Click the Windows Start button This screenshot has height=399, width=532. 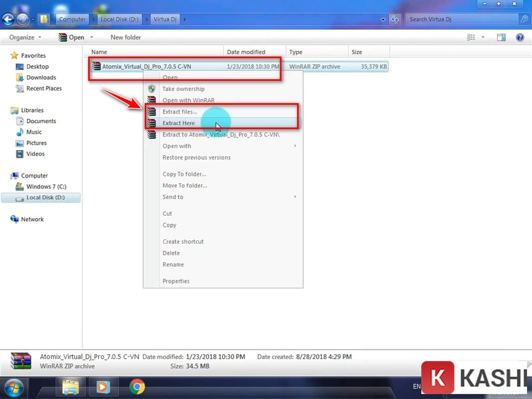click(x=15, y=387)
